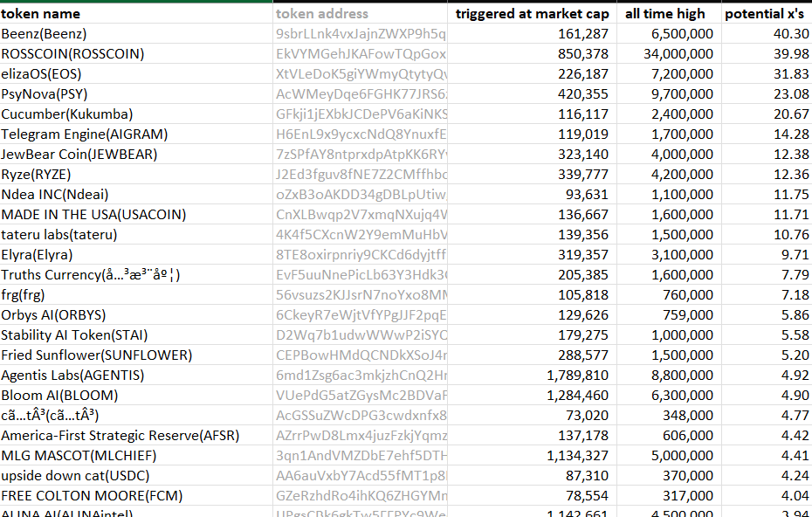Select the 'token name' header cell
The image size is (812, 517).
click(x=136, y=13)
